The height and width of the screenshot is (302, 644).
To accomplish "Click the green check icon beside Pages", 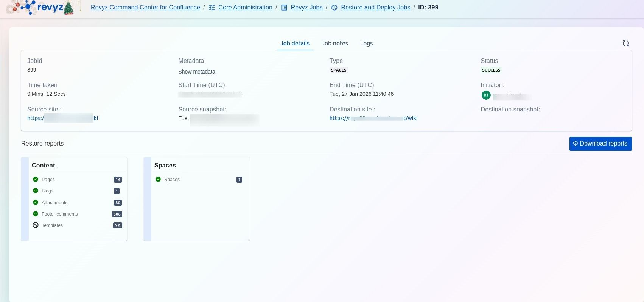I will pyautogui.click(x=36, y=179).
